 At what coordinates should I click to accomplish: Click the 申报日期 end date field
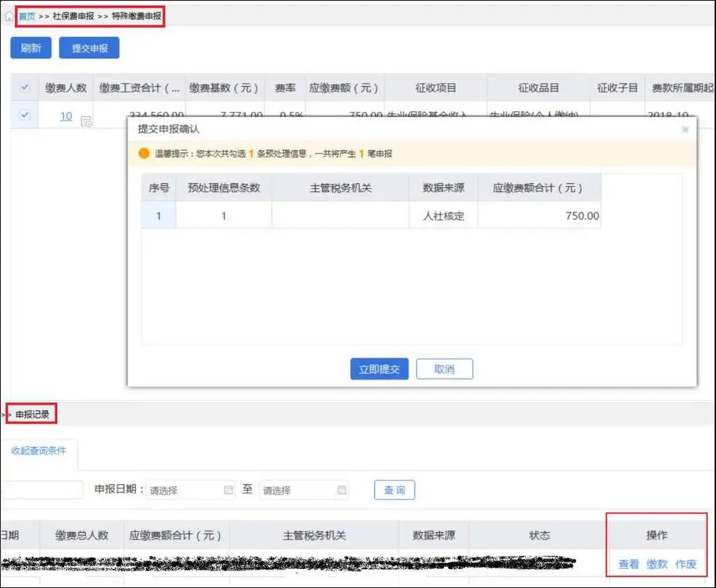pos(303,491)
